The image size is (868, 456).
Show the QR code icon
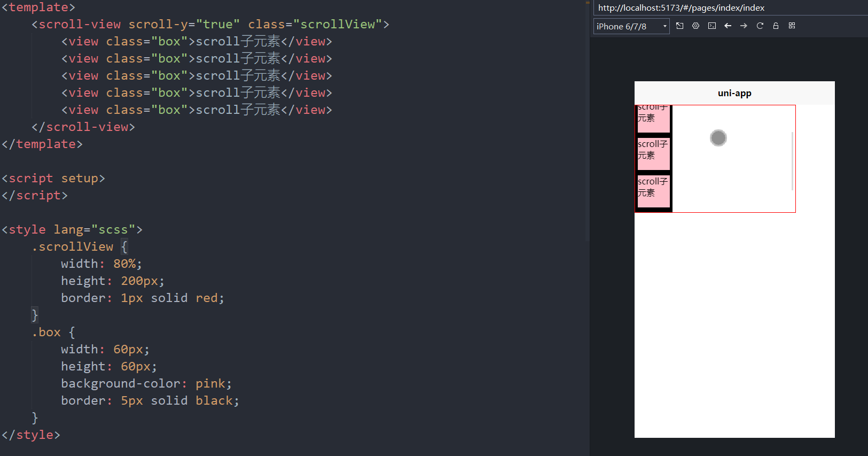pyautogui.click(x=792, y=26)
